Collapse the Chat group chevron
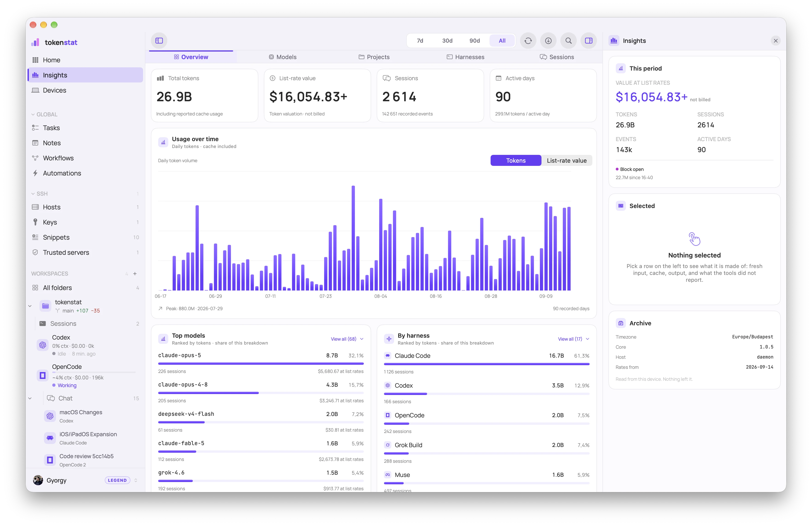Screen dimensions: 812x526 tap(30, 398)
